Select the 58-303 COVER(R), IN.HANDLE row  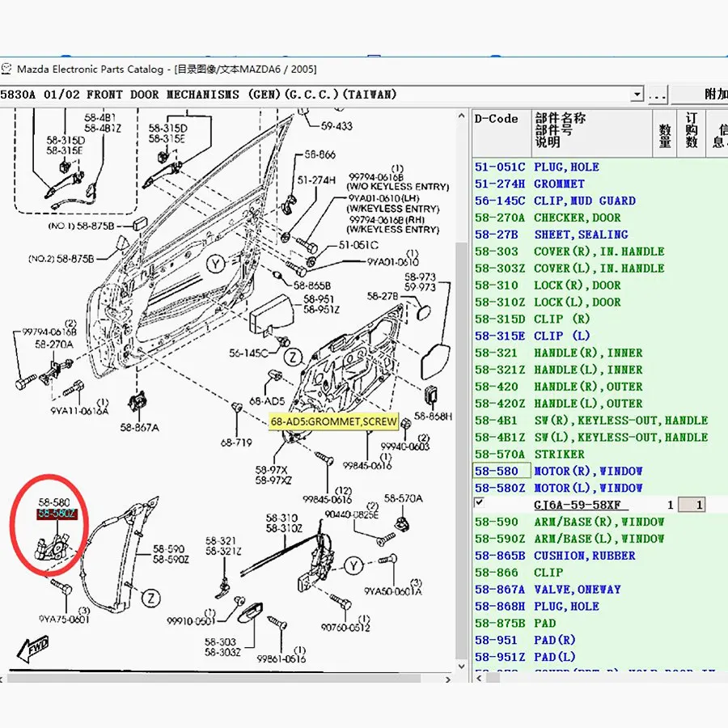[600, 252]
